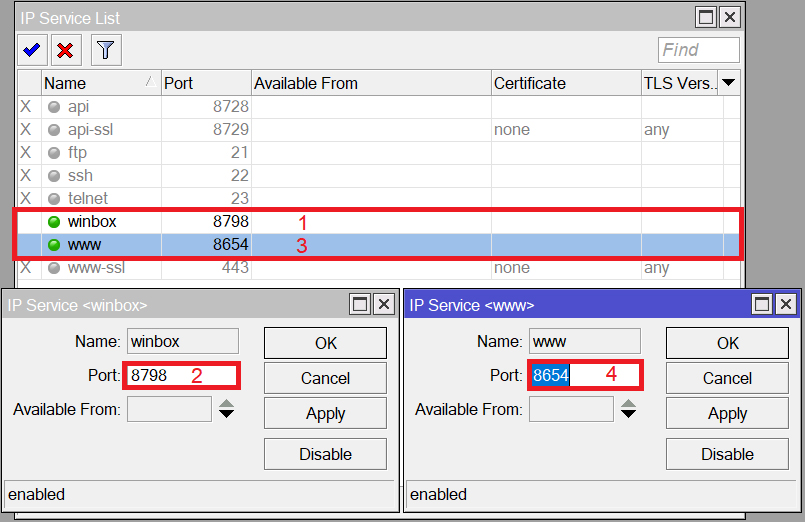Click TLS 'any' in api-ssl row
805x522 pixels.
tap(657, 130)
